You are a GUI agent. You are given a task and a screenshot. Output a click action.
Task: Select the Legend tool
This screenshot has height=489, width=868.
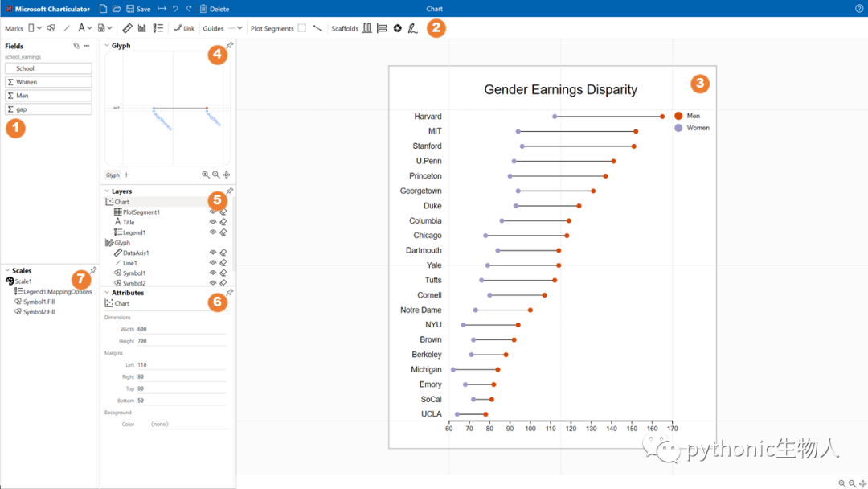(158, 28)
